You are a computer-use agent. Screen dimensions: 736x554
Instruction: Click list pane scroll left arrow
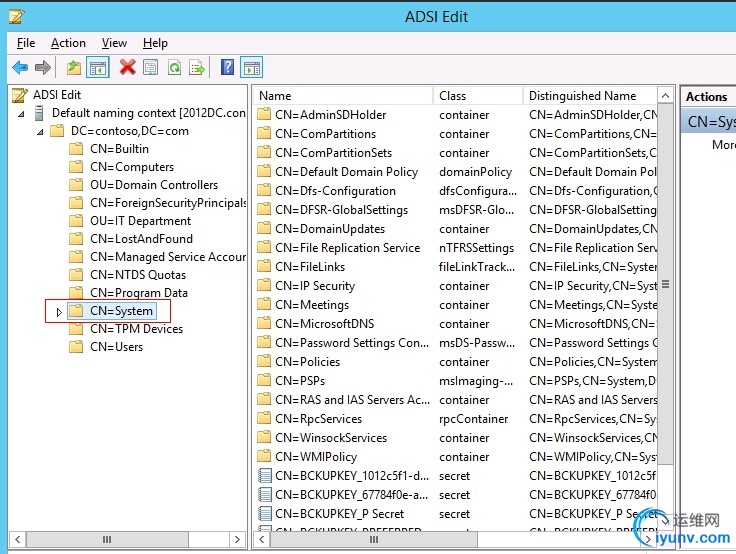point(262,539)
